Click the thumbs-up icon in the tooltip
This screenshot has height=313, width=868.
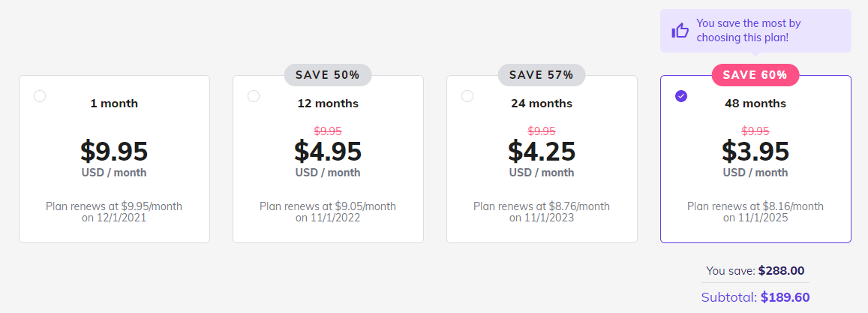(x=680, y=31)
